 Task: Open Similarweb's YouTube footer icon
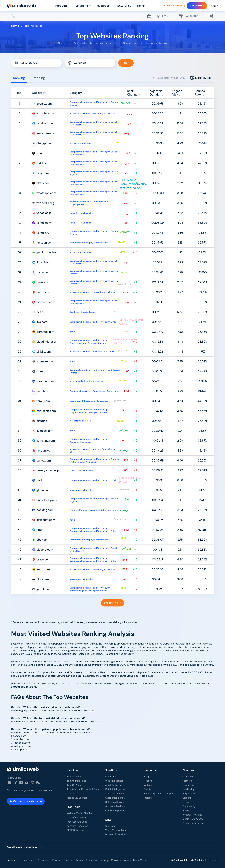click(x=27, y=783)
